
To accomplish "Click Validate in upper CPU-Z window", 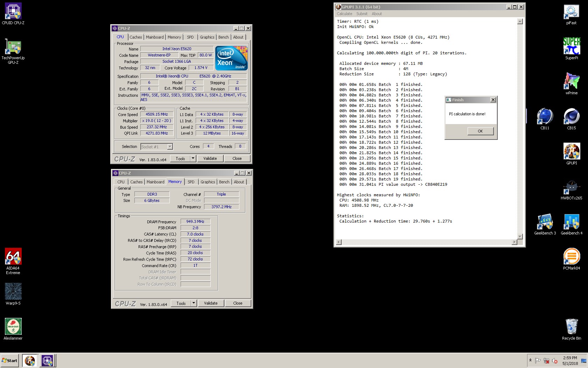I will pos(210,158).
